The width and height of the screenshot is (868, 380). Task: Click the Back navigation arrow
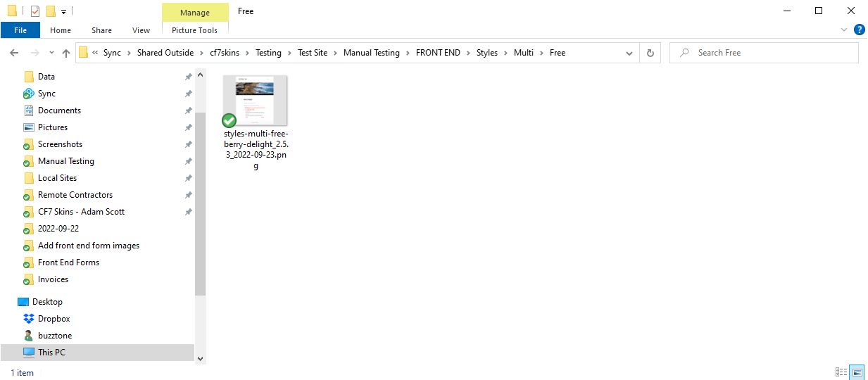coord(14,53)
